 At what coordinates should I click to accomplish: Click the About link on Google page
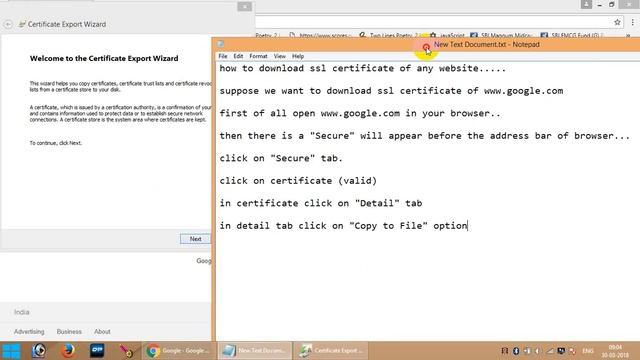(102, 331)
